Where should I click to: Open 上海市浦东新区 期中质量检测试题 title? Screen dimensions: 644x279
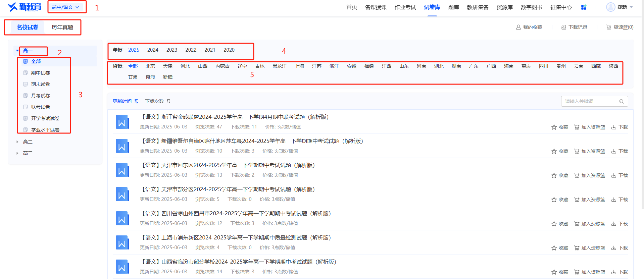[236, 238]
